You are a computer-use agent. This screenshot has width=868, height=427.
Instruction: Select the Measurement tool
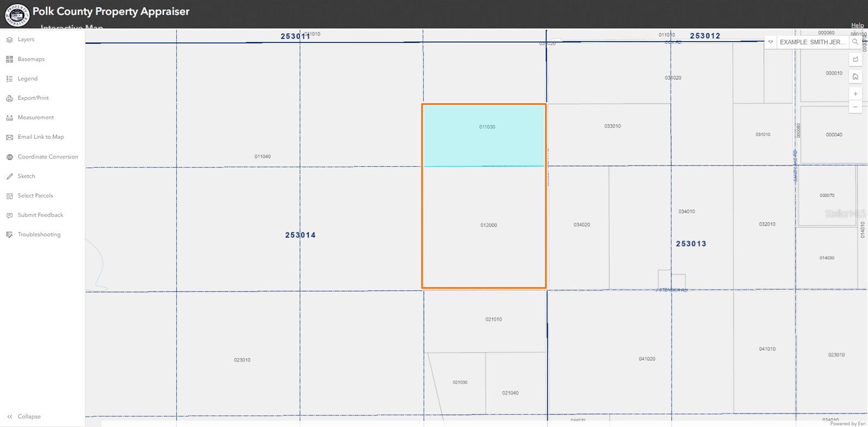(x=35, y=118)
